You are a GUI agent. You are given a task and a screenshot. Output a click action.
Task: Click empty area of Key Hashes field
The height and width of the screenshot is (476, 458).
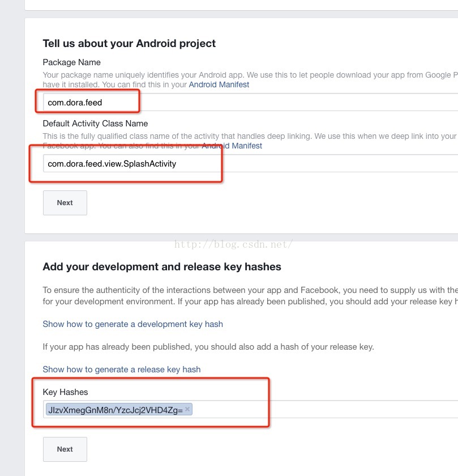tap(323, 409)
